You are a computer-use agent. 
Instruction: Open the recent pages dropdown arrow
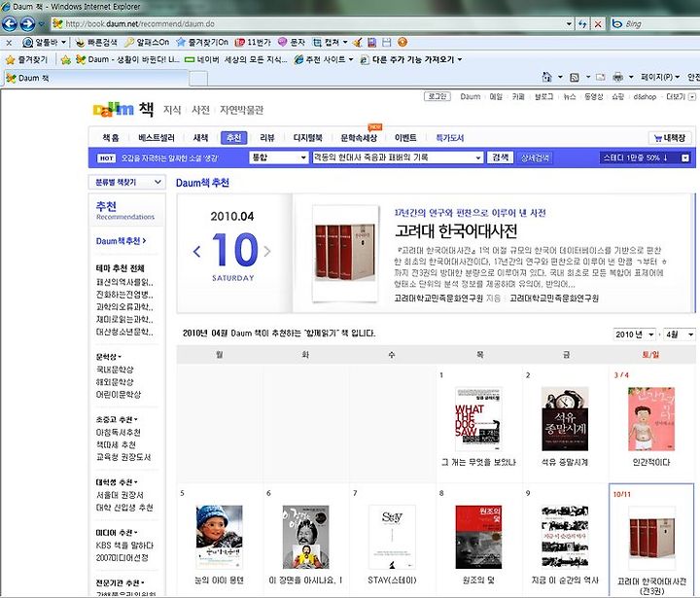click(x=42, y=24)
